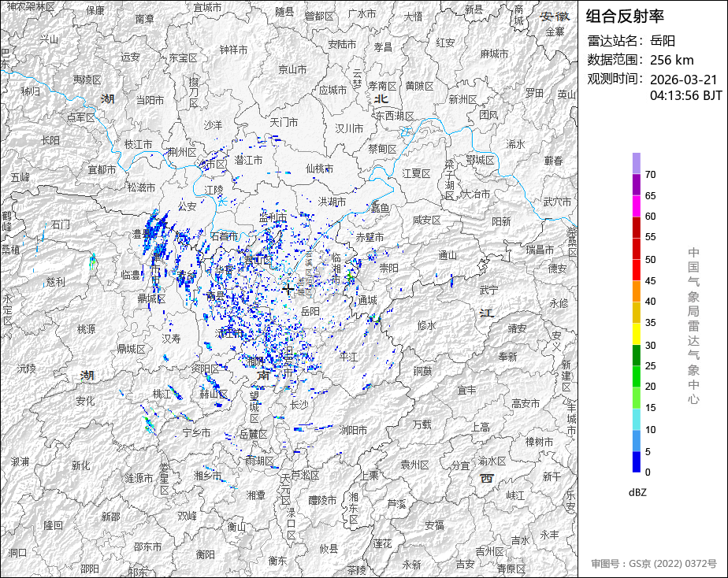Click the 组合反射率 title
The height and width of the screenshot is (578, 728).
coord(625,17)
